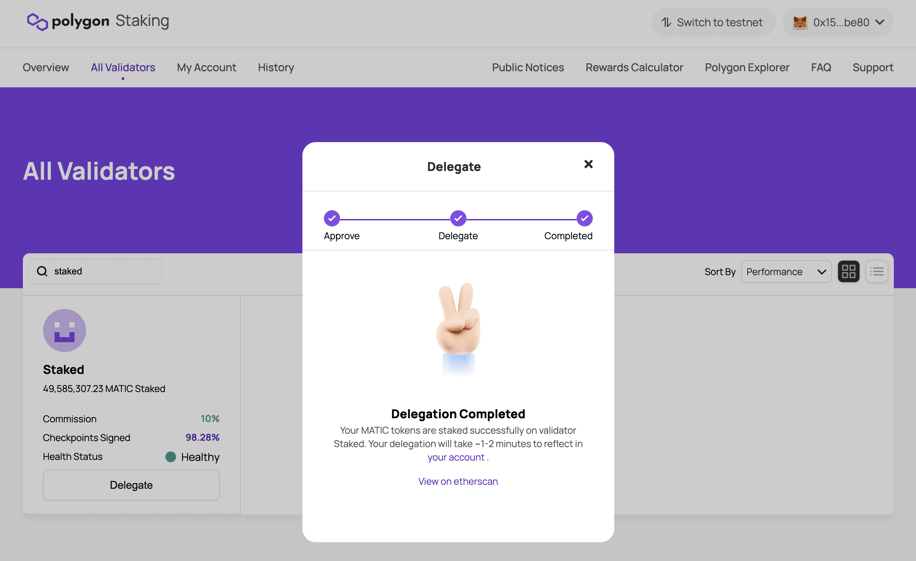Click the switch arrows icon beside testnet
Screen dimensions: 916x561
point(666,22)
